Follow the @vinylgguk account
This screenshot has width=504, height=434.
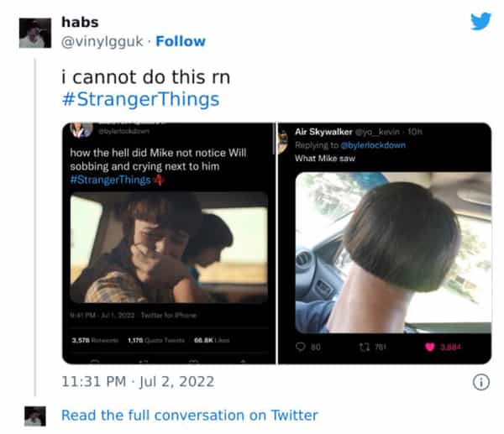pos(180,41)
